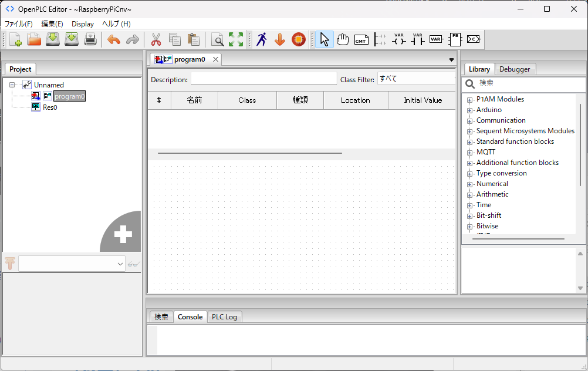The image size is (588, 371).
Task: Cut selection with scissors icon
Action: click(x=156, y=39)
